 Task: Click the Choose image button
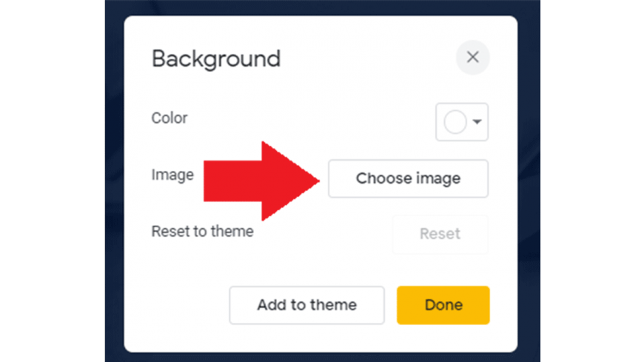click(409, 178)
